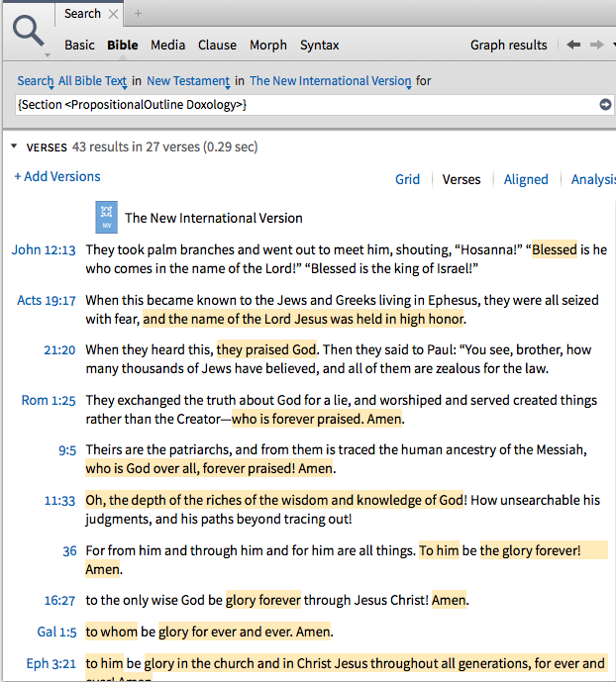Open the Gal 1:5 reference

tap(56, 632)
